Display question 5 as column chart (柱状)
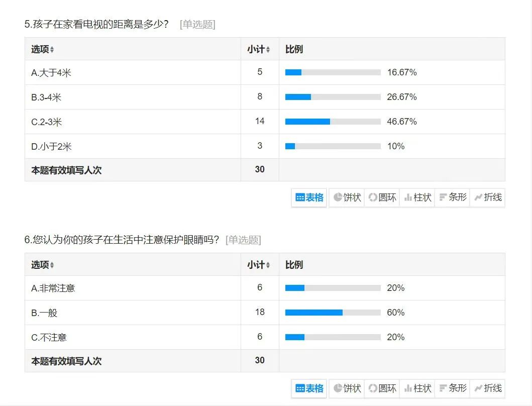Viewport: 532px width, 406px height. click(x=417, y=197)
